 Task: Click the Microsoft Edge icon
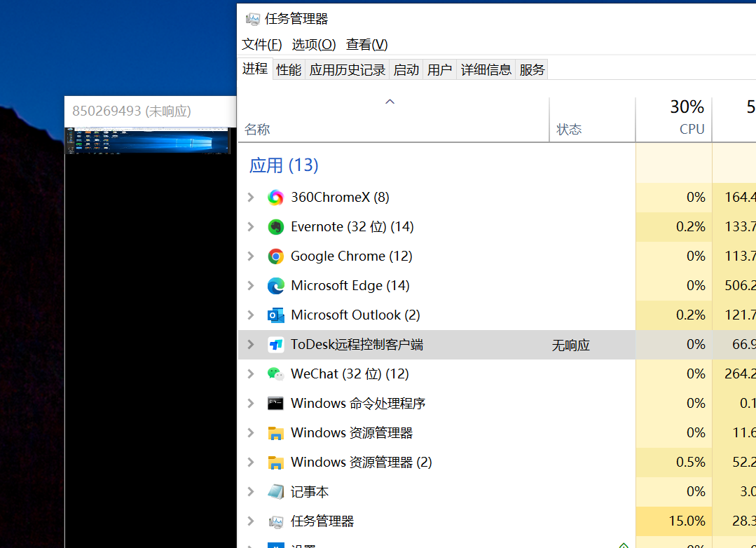point(276,286)
